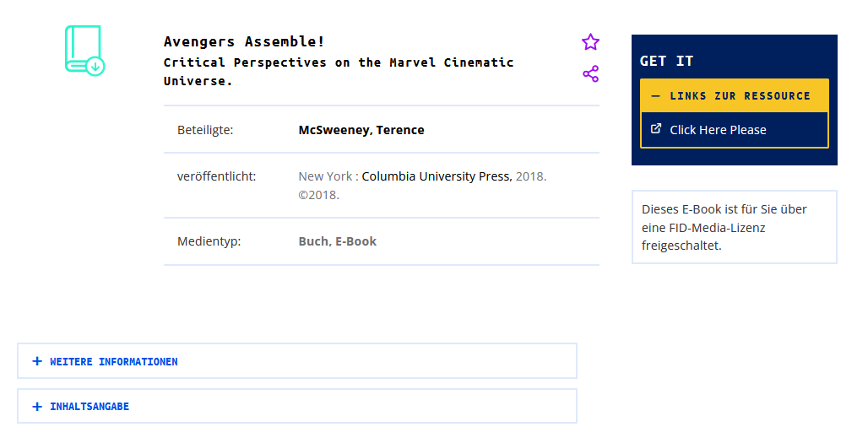
Task: Click the Critical Perspectives subtitle text
Action: coord(339,72)
